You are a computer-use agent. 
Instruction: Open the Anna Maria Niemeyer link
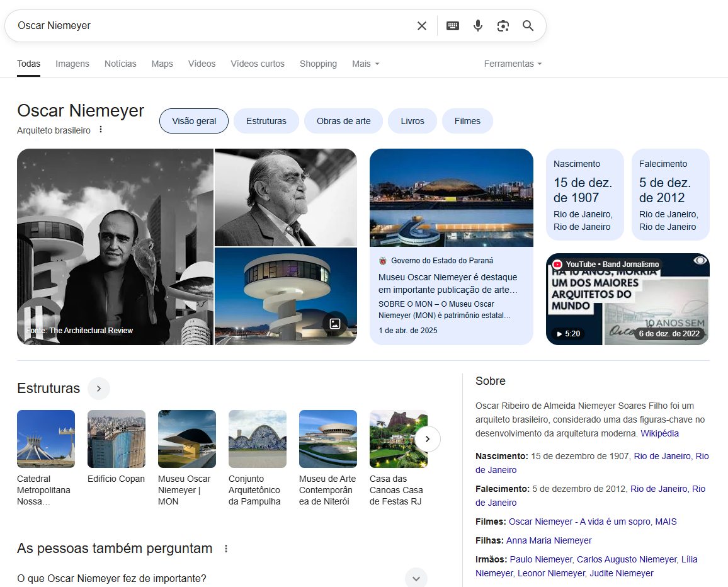click(549, 540)
